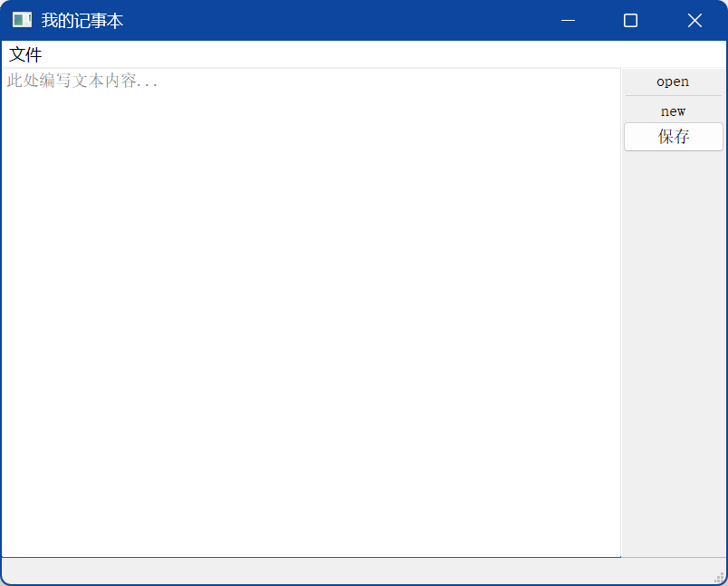Click the new button
728x586 pixels.
click(673, 111)
